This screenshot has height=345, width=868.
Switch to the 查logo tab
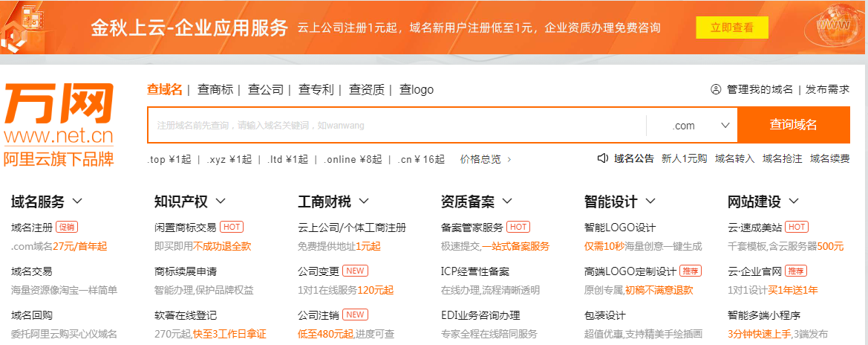[417, 89]
